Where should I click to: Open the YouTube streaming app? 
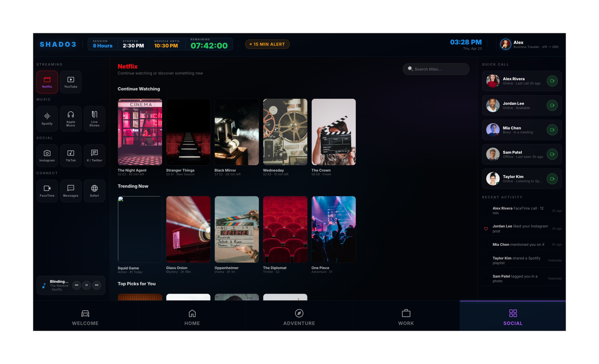pos(71,82)
